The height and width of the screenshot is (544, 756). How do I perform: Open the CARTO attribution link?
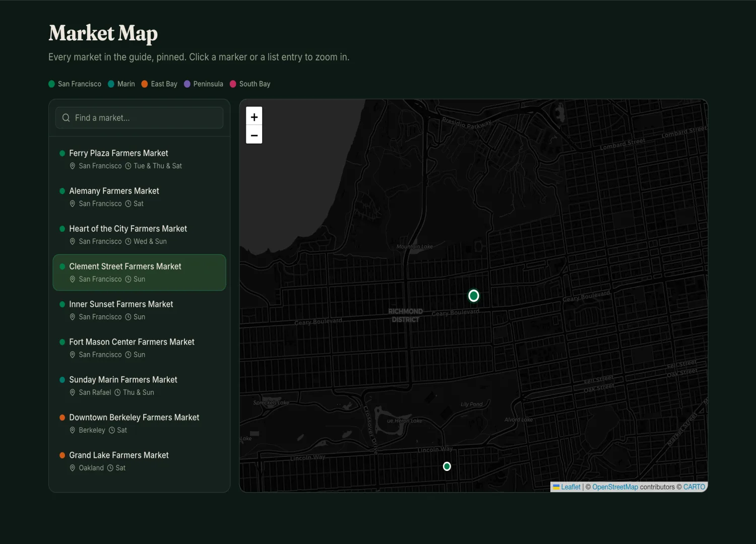[694, 487]
